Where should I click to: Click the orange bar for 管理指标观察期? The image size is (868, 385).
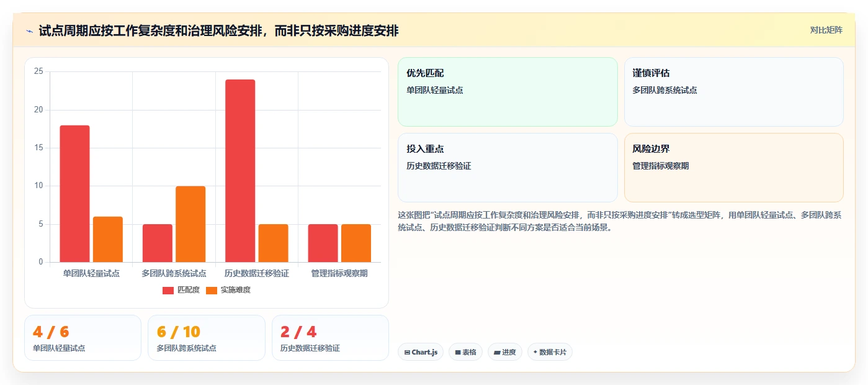356,243
